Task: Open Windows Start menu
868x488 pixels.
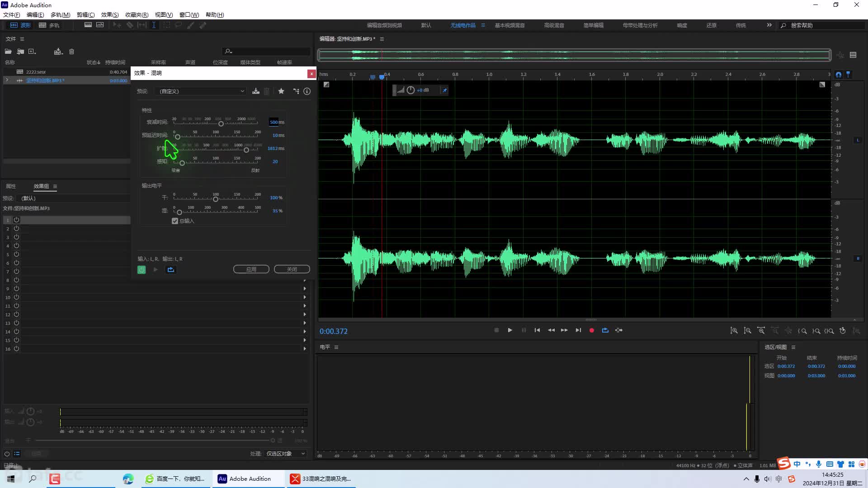Action: [x=11, y=479]
